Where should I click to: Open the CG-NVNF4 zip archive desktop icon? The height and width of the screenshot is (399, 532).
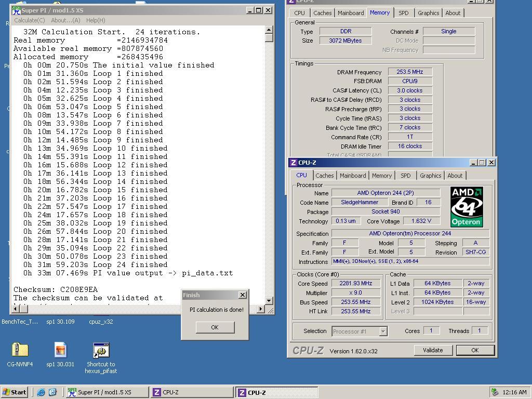click(20, 350)
